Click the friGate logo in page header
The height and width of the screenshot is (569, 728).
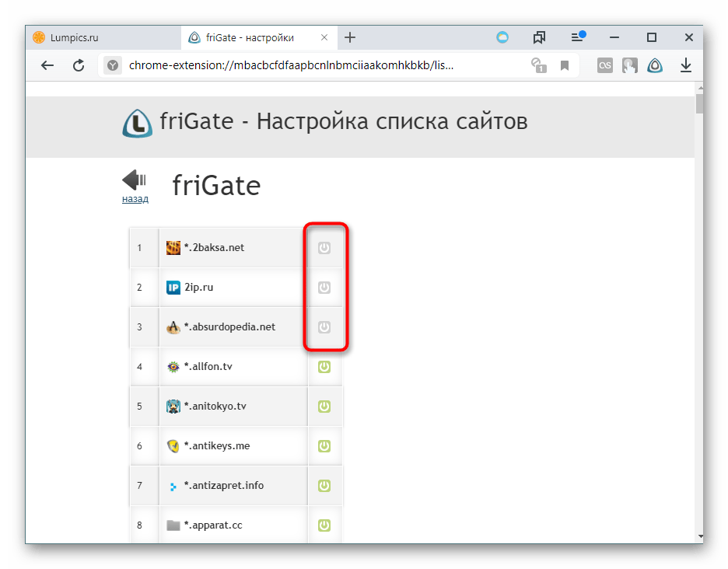click(138, 124)
